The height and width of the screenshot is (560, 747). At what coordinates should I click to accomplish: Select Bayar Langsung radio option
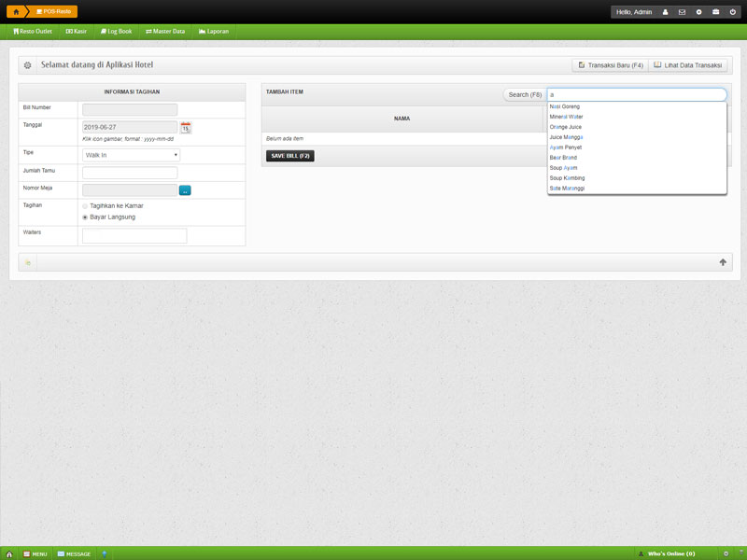point(86,217)
